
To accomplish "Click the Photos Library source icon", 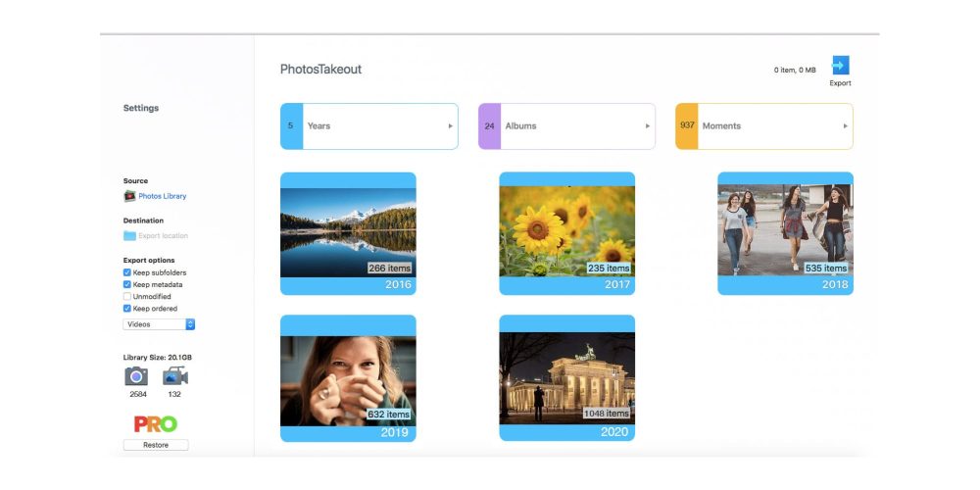I will tap(129, 196).
